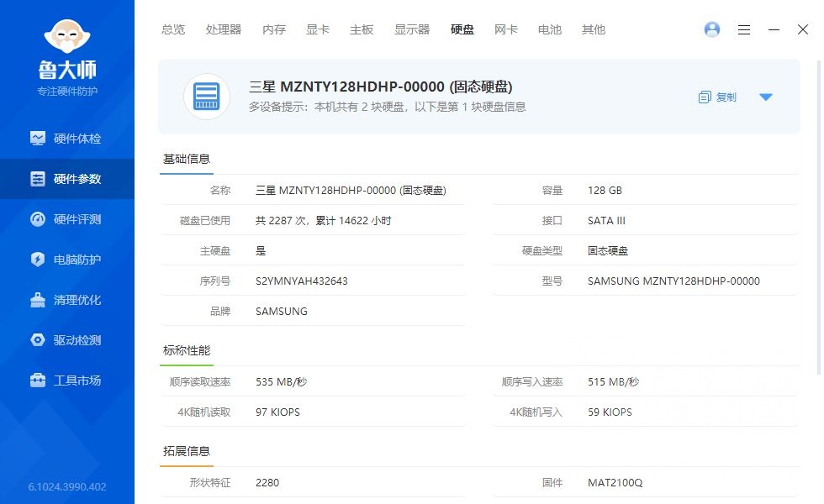
Task: Click the 标称性能 section header
Action: tap(187, 350)
